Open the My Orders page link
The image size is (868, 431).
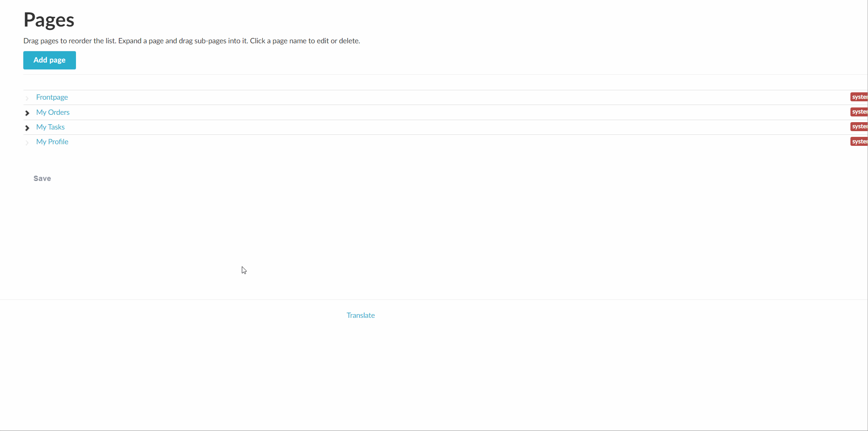pyautogui.click(x=53, y=112)
